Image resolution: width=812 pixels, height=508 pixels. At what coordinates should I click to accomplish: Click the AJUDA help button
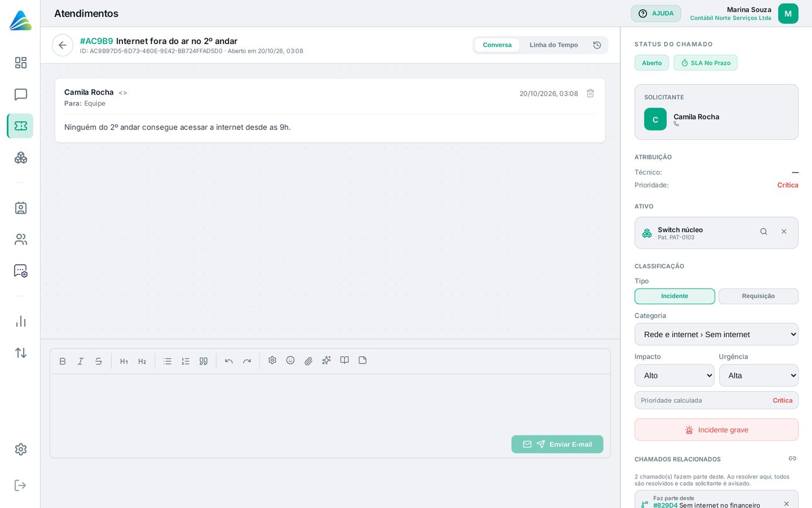click(656, 13)
